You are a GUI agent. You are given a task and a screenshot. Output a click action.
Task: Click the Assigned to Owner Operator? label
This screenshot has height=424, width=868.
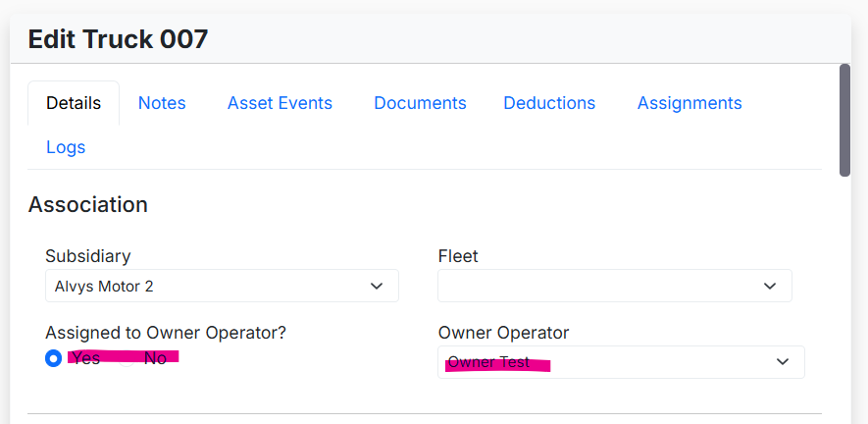click(x=166, y=333)
